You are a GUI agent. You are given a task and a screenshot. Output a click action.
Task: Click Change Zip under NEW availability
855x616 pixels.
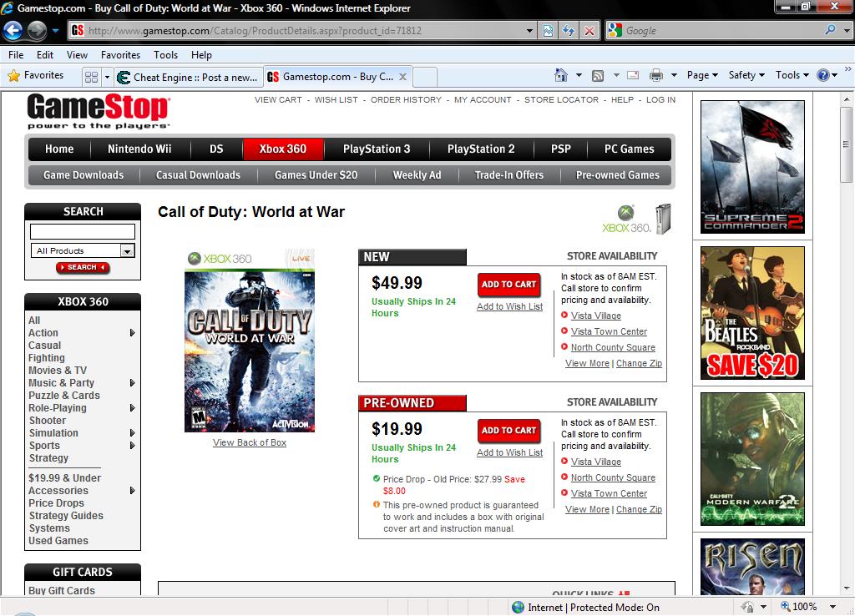639,363
